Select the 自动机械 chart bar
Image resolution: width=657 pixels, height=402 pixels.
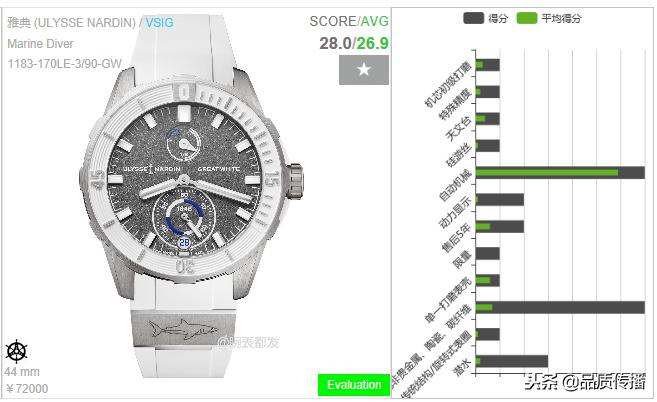[x=560, y=173]
